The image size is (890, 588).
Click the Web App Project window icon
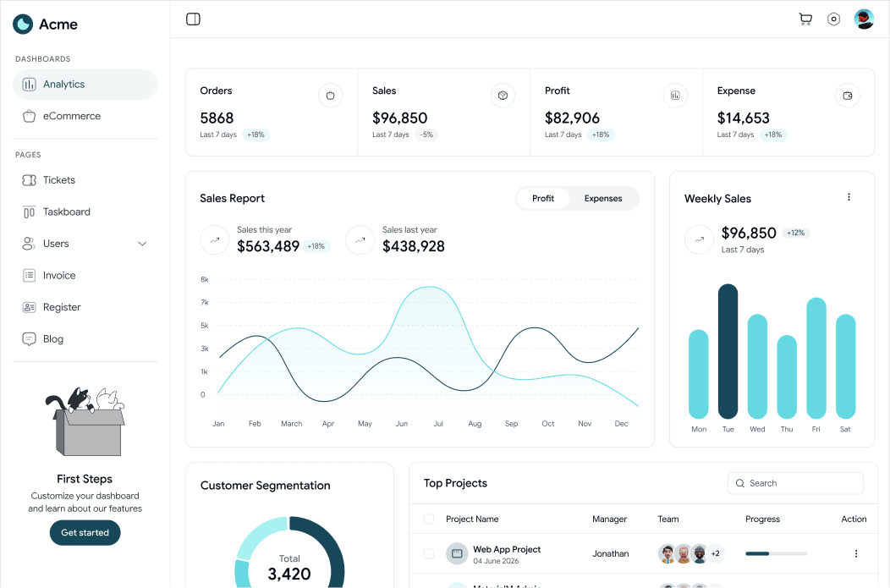click(457, 553)
